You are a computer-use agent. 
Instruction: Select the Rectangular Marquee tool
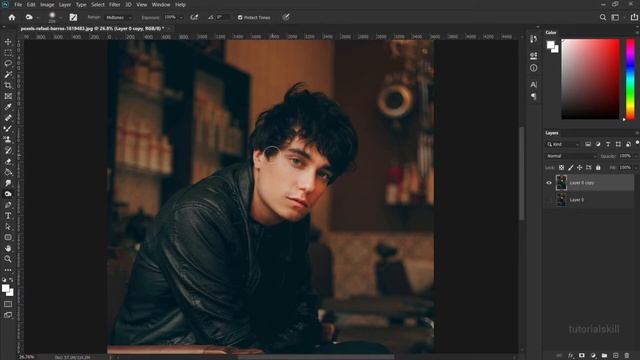[x=8, y=53]
